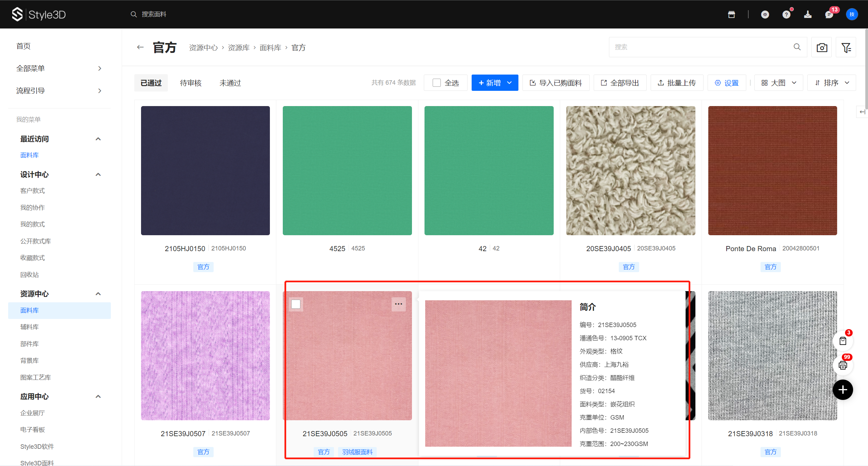The width and height of the screenshot is (868, 466).
Task: Open the green 4525 fabric swatch
Action: (x=347, y=170)
